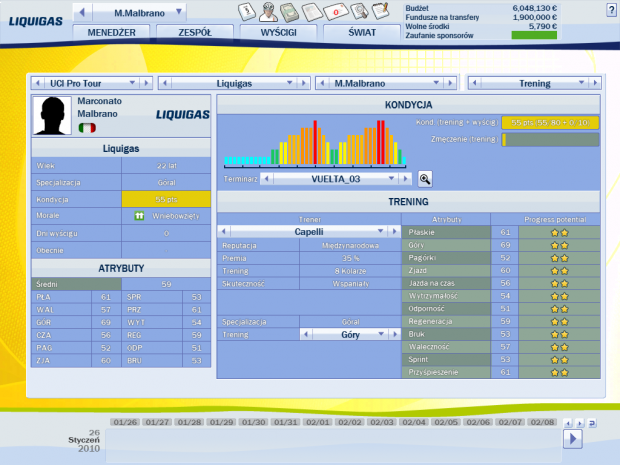Viewport: 620px width, 465px height.
Task: Advance to the next day with play button
Action: click(573, 439)
